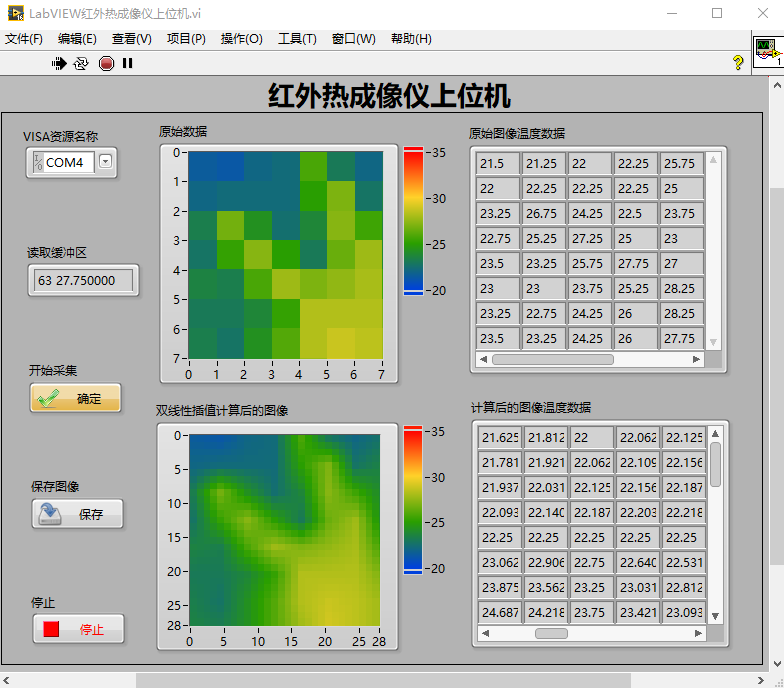Click the raw table scroll right arrow
This screenshot has width=784, height=688.
tap(696, 360)
